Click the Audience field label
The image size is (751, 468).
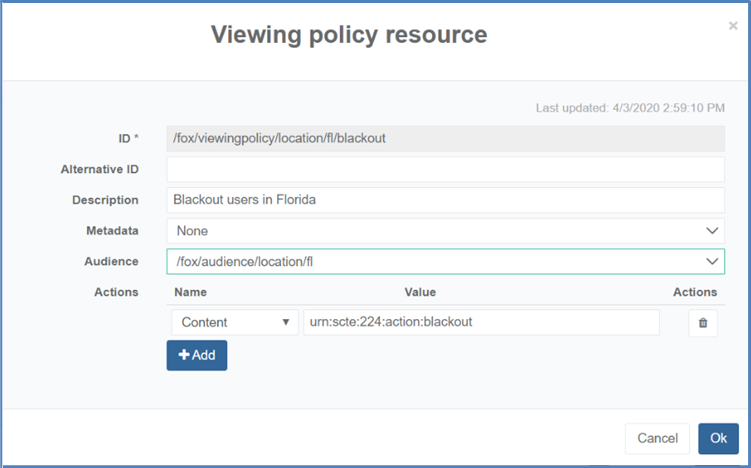[x=111, y=261]
